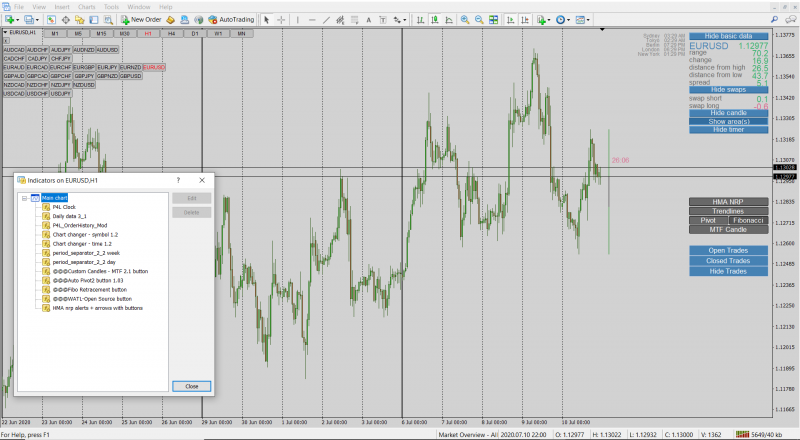The image size is (800, 440).
Task: Change chart symbol to GBPUSD
Action: [131, 76]
